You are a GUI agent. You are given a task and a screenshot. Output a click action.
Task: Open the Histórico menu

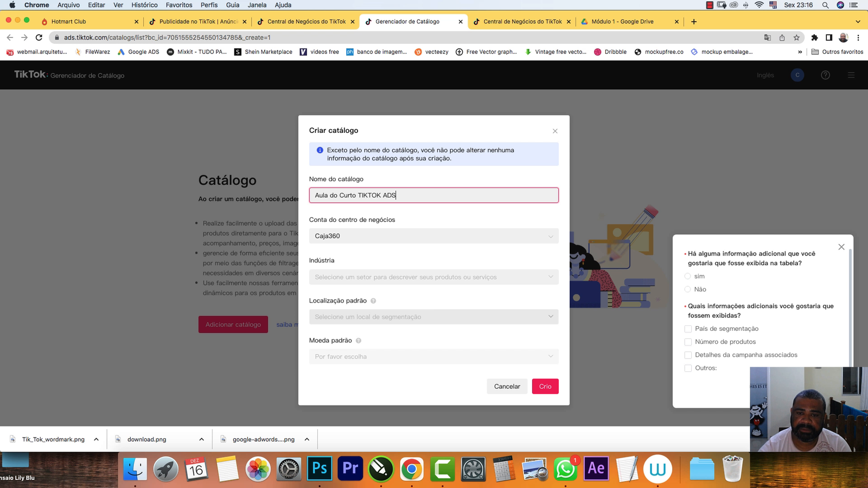[x=144, y=5]
